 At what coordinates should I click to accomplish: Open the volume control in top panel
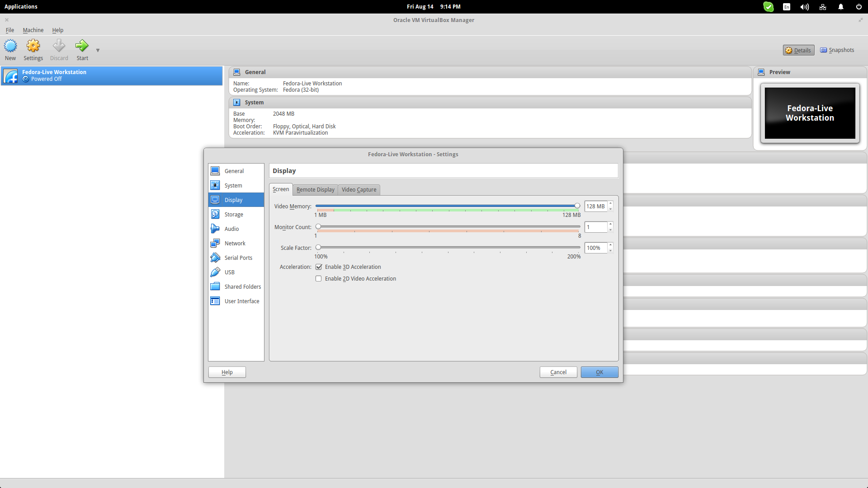pos(805,7)
